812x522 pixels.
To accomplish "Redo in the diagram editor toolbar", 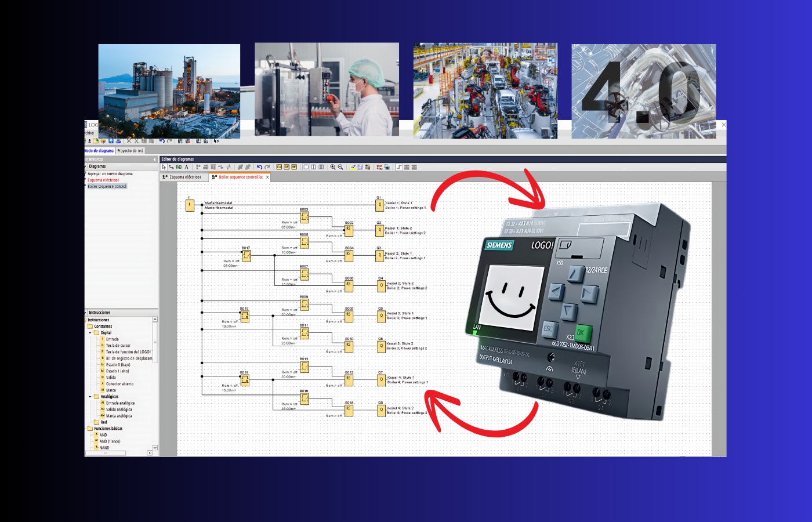I will pyautogui.click(x=267, y=167).
